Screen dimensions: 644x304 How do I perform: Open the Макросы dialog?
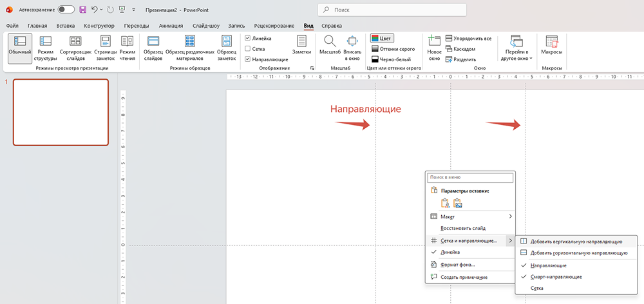click(x=552, y=45)
